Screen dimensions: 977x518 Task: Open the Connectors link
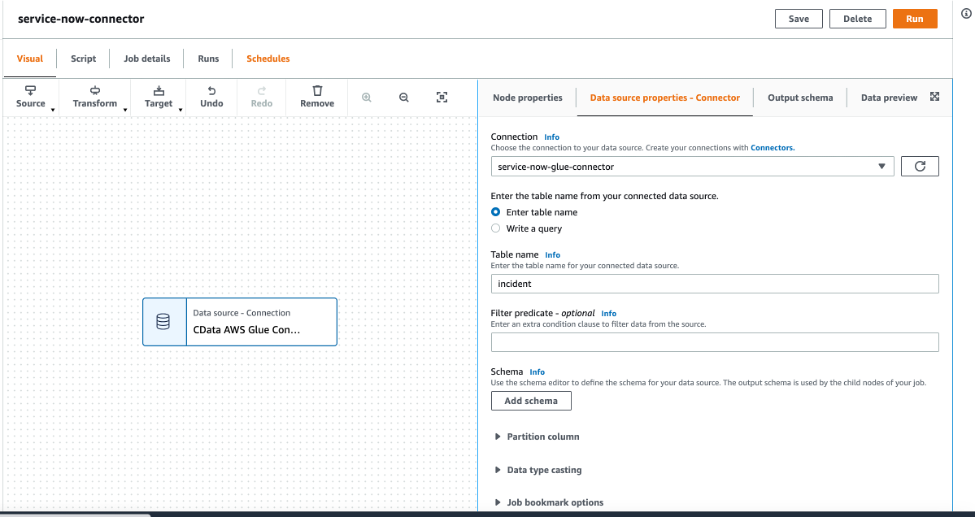(773, 148)
